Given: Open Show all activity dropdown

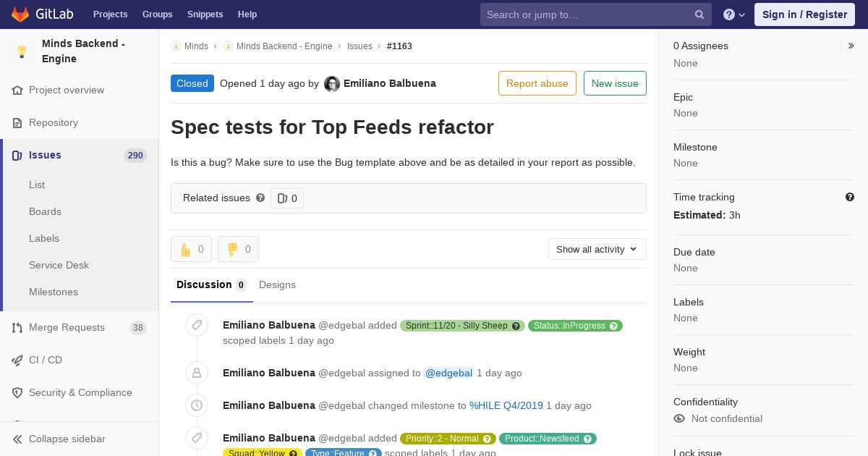Looking at the screenshot, I should (x=597, y=249).
